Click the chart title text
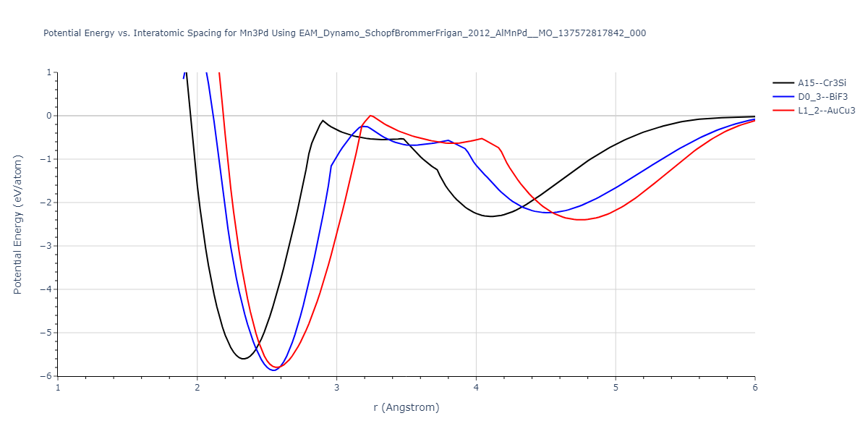This screenshot has width=868, height=434. [344, 33]
